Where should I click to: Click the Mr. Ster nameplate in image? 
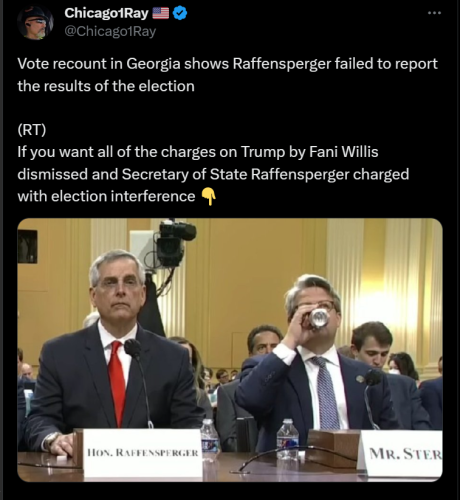[402, 453]
